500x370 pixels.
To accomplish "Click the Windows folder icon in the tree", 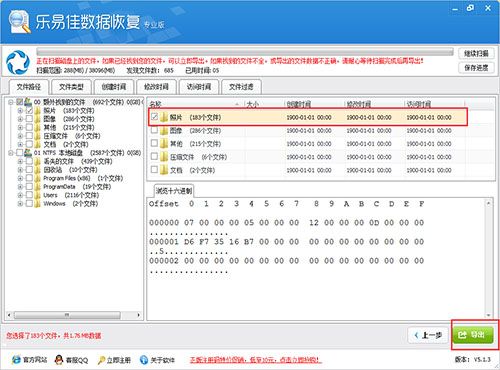I will tap(38, 204).
